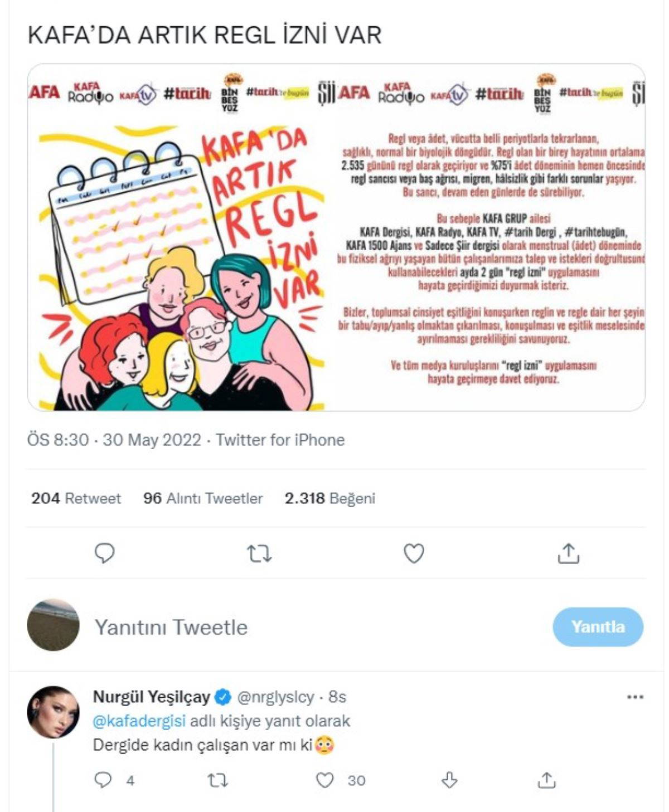Viewport: 669px width, 812px height.
Task: Click the @kafadergisi mention link
Action: [x=139, y=721]
